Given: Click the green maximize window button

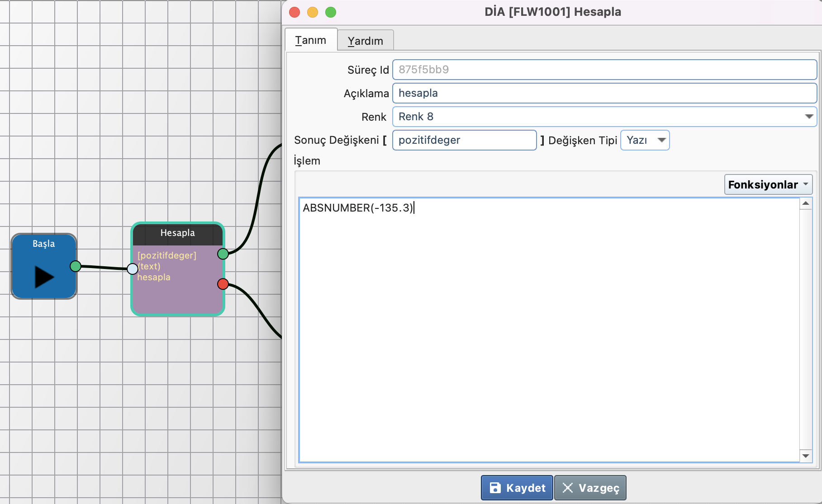Looking at the screenshot, I should point(331,12).
